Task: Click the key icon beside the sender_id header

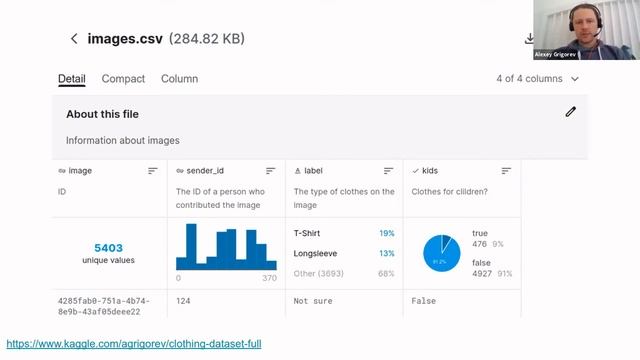Action: point(180,171)
